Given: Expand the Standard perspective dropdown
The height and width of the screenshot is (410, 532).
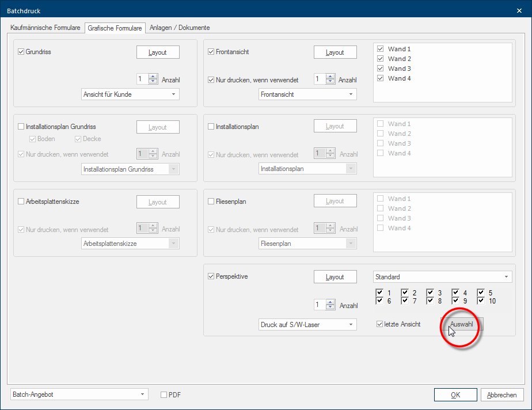Looking at the screenshot, I should point(442,277).
